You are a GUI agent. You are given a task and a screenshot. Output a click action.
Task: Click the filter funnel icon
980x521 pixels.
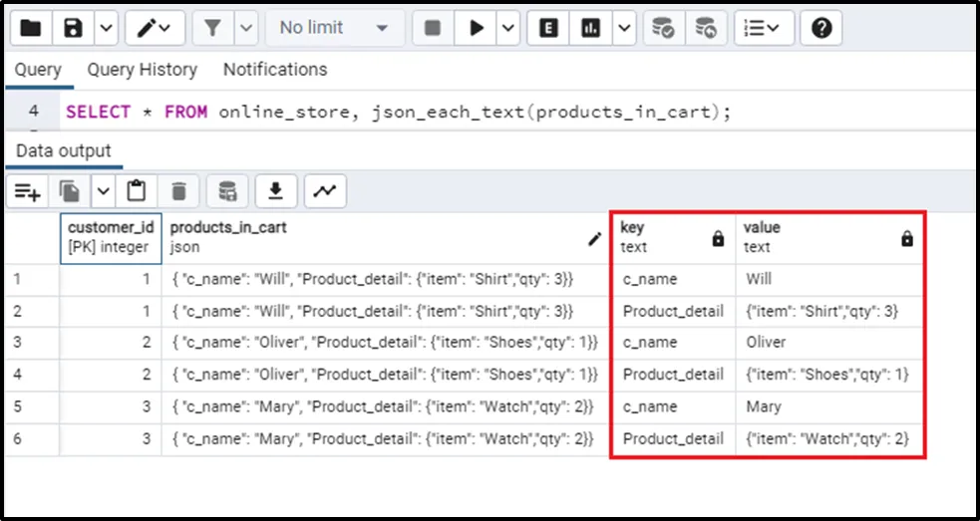pyautogui.click(x=211, y=28)
